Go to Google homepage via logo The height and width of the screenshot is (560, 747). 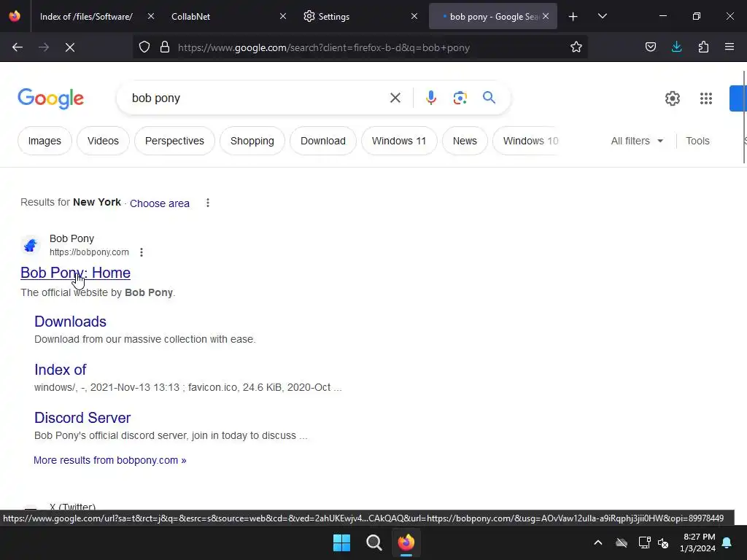coord(50,98)
